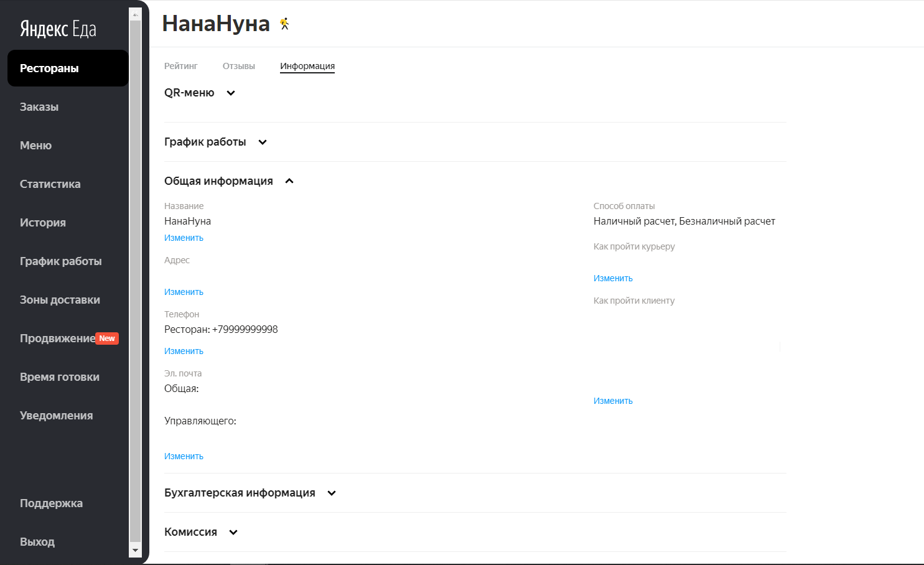Click Изменить under the phone number

tap(184, 351)
